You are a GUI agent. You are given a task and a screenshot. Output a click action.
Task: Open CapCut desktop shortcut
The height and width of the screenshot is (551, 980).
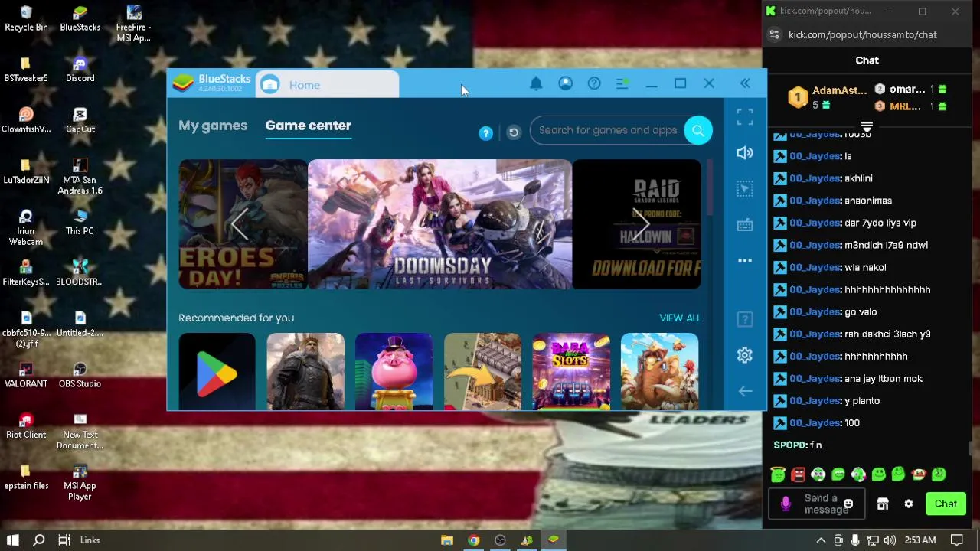click(80, 120)
